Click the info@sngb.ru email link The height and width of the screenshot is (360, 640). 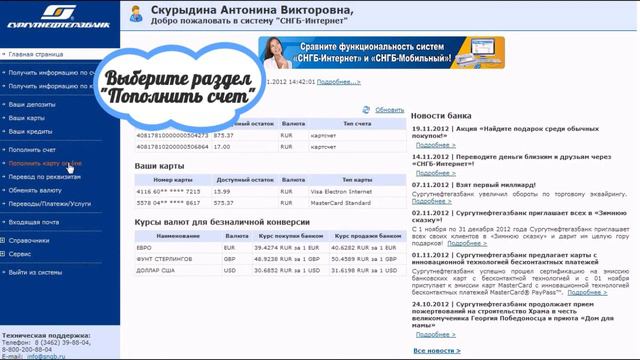(46, 356)
